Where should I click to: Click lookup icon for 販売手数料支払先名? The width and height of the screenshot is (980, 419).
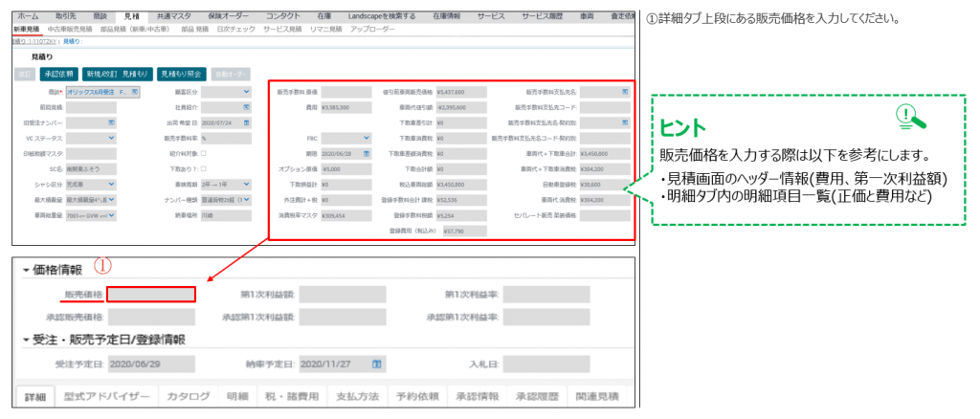click(624, 92)
